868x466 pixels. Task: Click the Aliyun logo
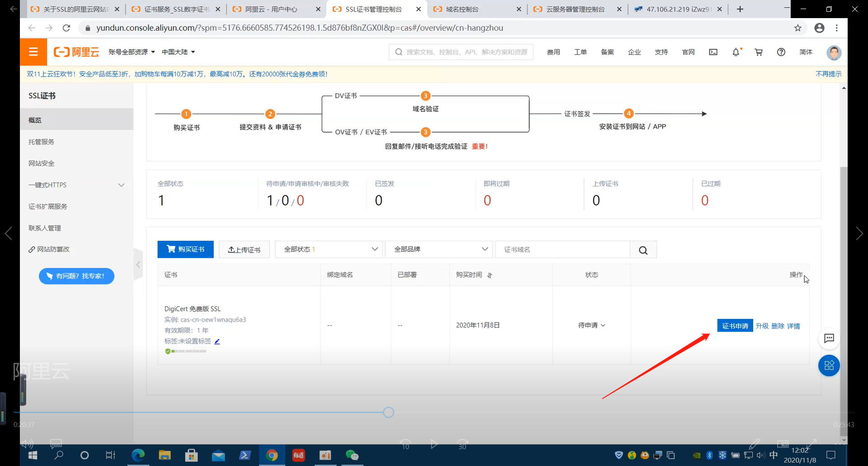(x=76, y=52)
